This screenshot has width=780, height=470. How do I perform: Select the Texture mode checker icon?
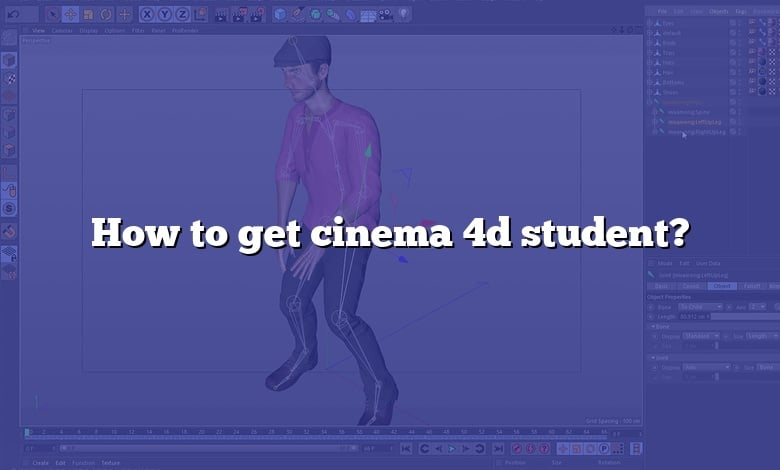pyautogui.click(x=9, y=78)
